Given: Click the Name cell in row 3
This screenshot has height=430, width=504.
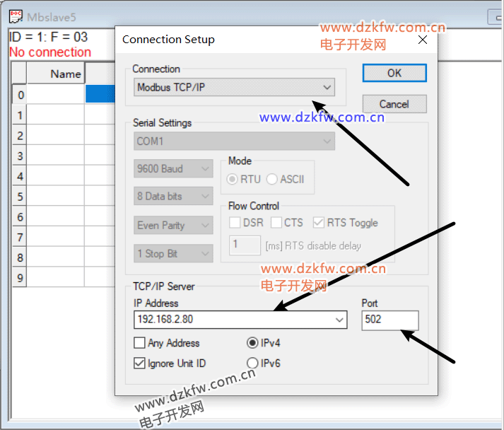Looking at the screenshot, I should (x=55, y=156).
